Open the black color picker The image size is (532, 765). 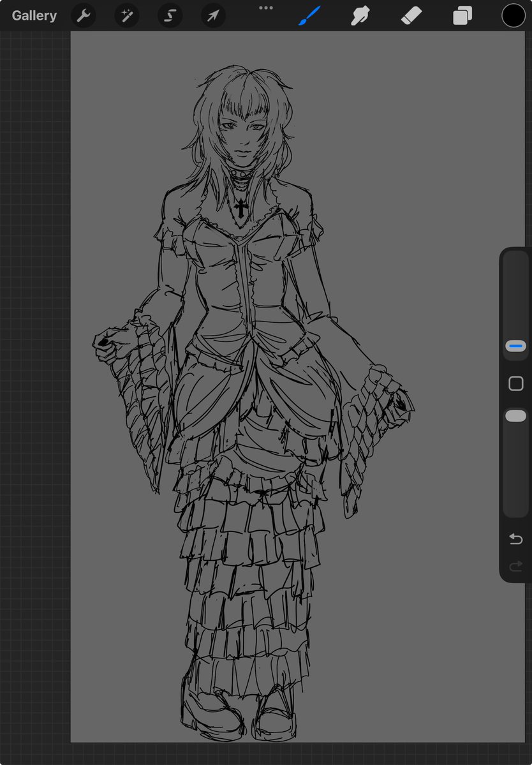point(514,15)
